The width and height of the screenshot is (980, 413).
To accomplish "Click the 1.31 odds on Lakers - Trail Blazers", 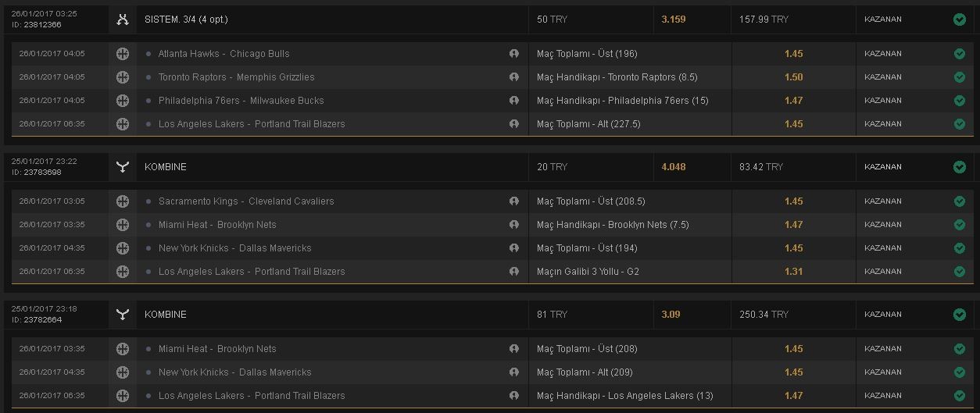I will point(793,272).
